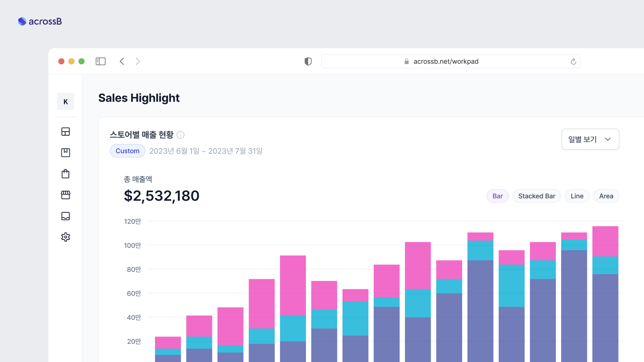The image size is (644, 362).
Task: Open the inbox tray sidebar icon
Action: pos(66,216)
